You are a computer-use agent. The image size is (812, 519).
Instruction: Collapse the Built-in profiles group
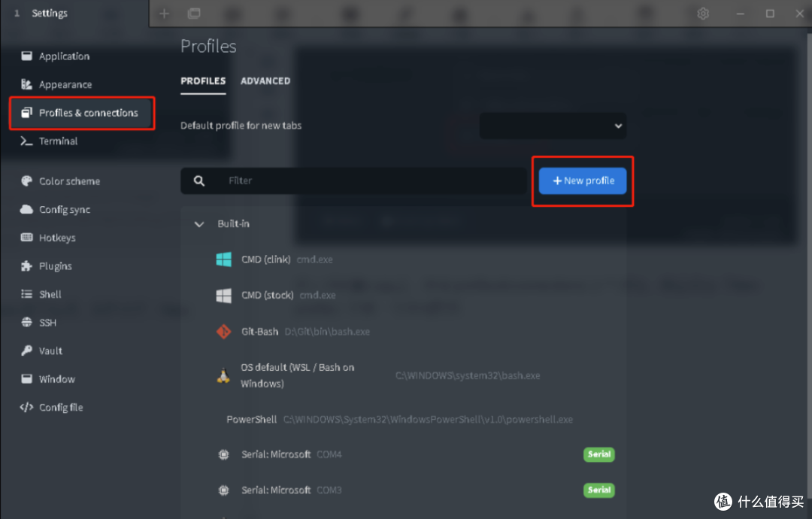pyautogui.click(x=198, y=223)
